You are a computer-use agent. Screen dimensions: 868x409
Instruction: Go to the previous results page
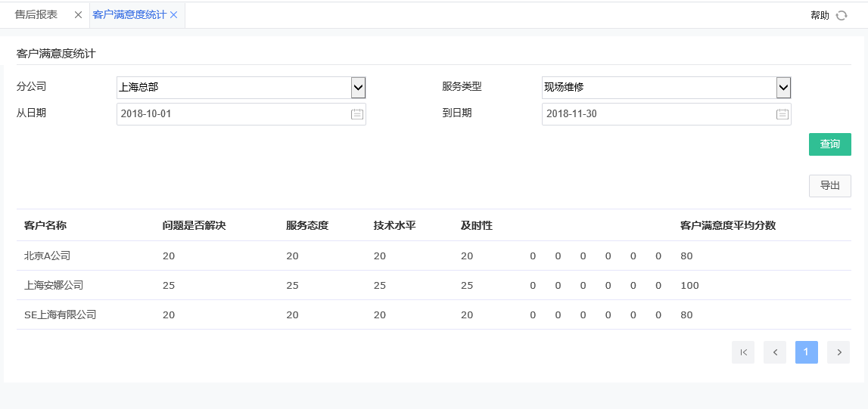(775, 352)
